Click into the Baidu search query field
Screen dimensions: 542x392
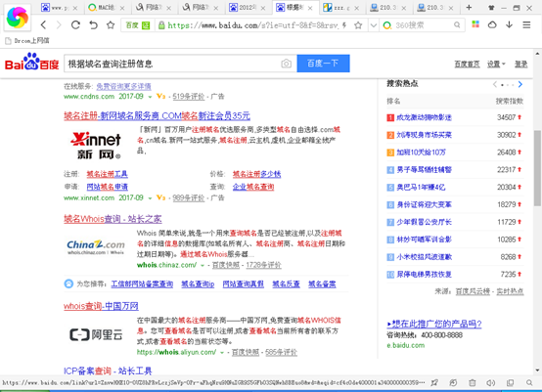(173, 64)
